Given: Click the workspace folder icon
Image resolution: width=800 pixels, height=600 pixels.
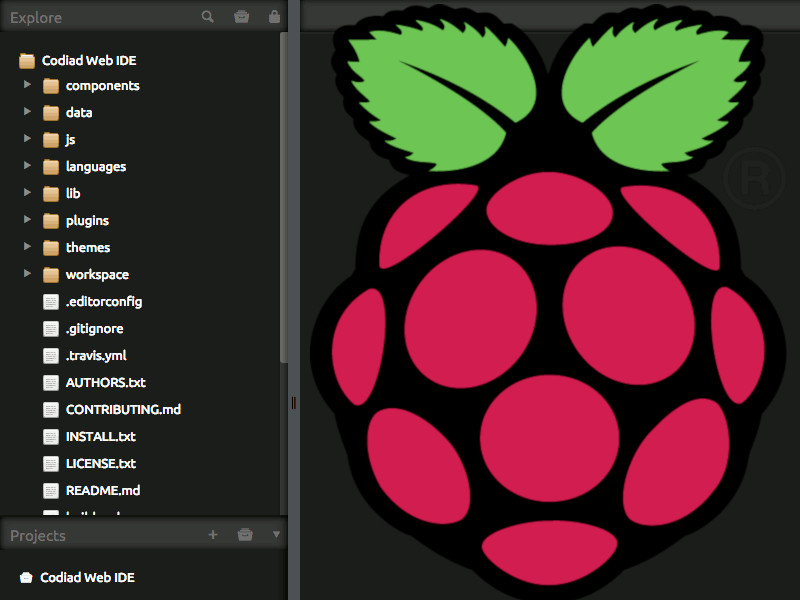Looking at the screenshot, I should click(51, 275).
